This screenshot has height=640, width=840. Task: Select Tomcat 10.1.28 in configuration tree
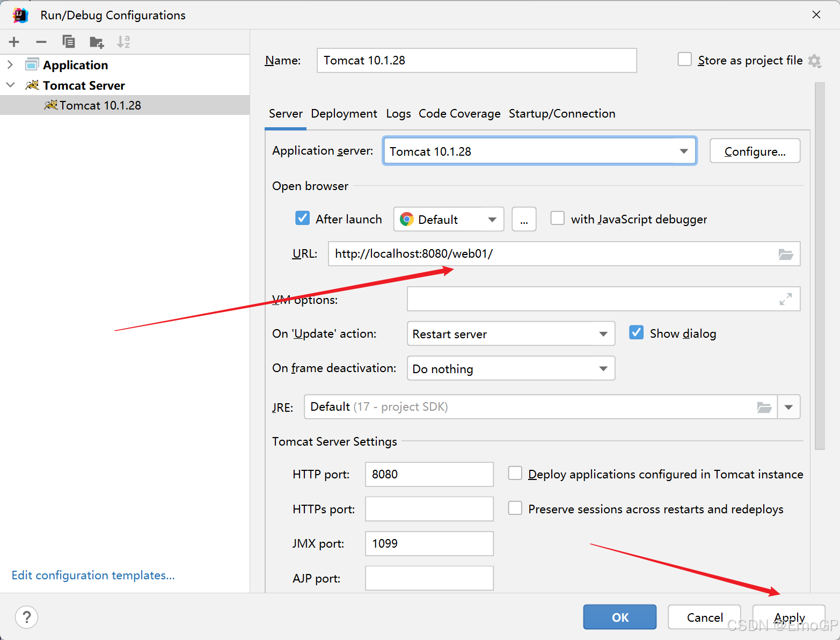125,105
